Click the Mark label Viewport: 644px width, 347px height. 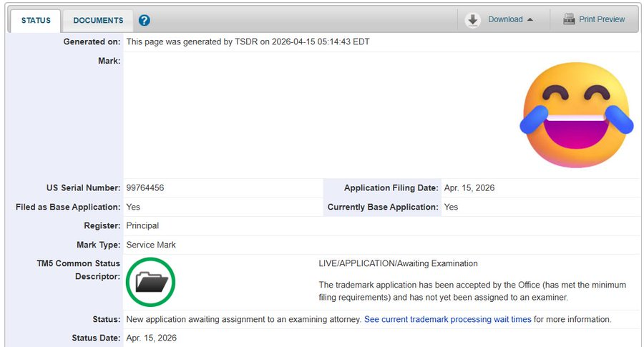coord(109,61)
